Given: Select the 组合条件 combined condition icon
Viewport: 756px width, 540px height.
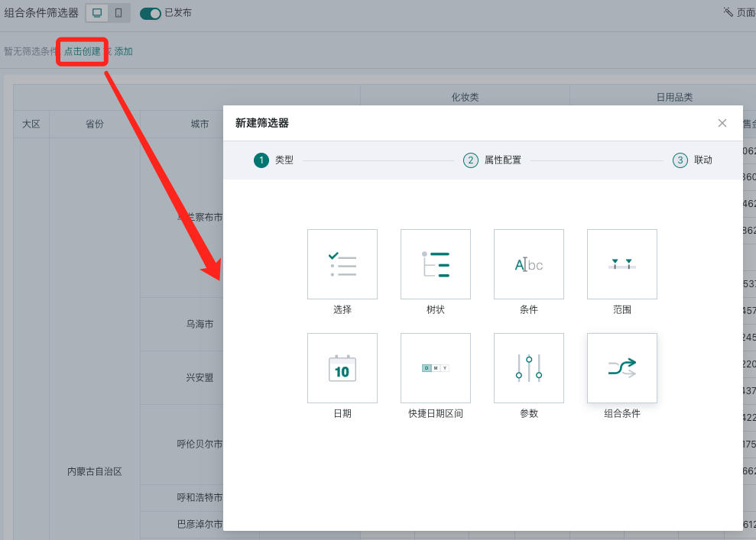Looking at the screenshot, I should pyautogui.click(x=621, y=368).
